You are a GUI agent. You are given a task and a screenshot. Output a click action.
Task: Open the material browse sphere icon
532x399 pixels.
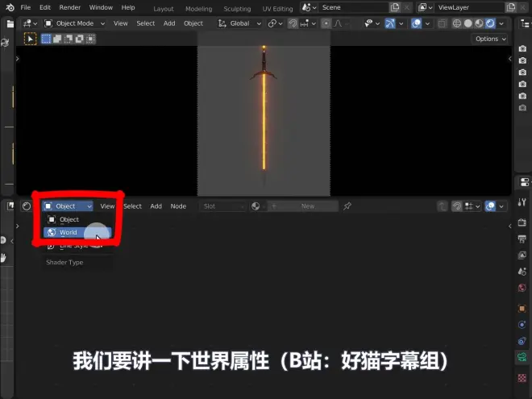pos(256,206)
